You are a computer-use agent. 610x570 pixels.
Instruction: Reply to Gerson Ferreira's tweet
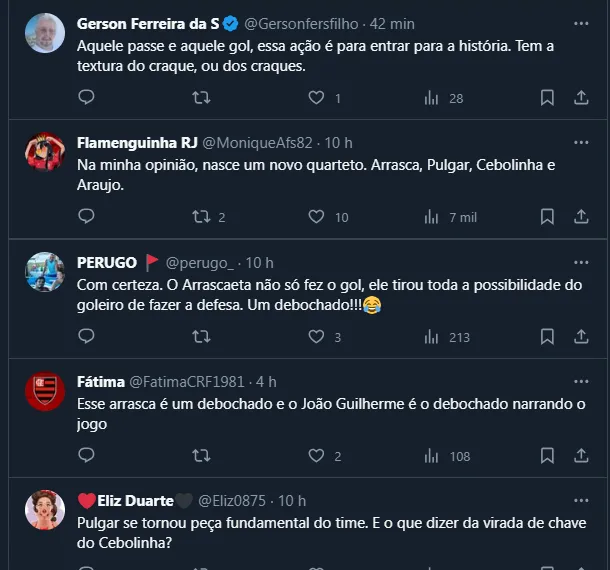[86, 97]
